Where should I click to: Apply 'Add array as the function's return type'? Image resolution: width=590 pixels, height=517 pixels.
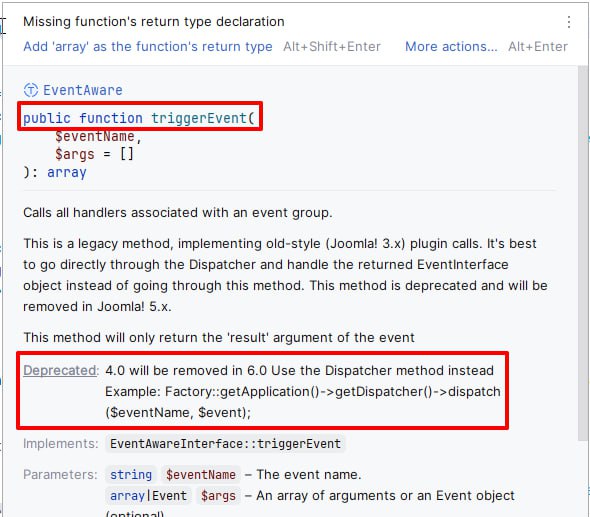tap(148, 47)
